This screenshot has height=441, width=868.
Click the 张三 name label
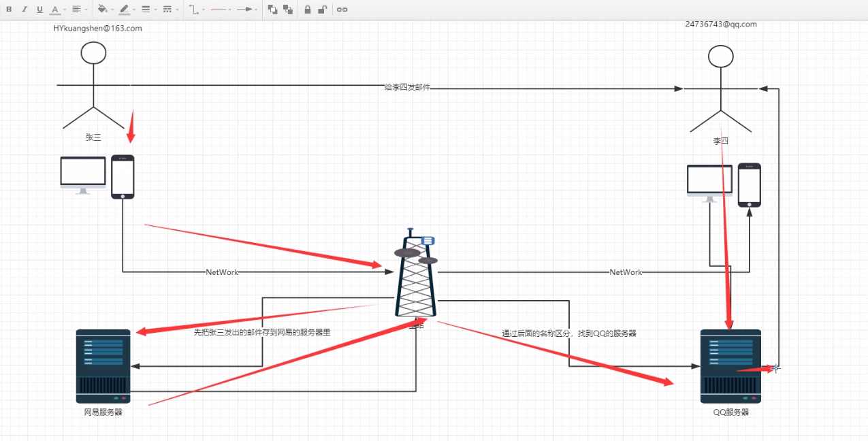93,137
